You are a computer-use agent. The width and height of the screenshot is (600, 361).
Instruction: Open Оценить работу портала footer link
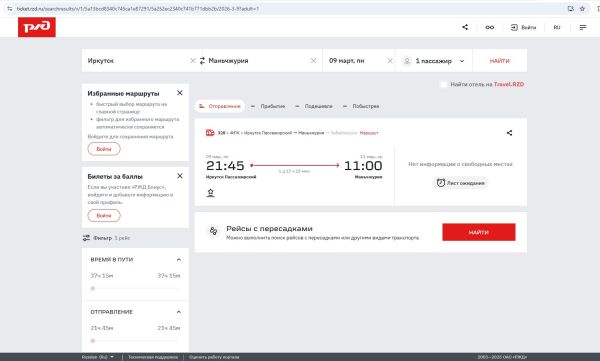point(214,357)
